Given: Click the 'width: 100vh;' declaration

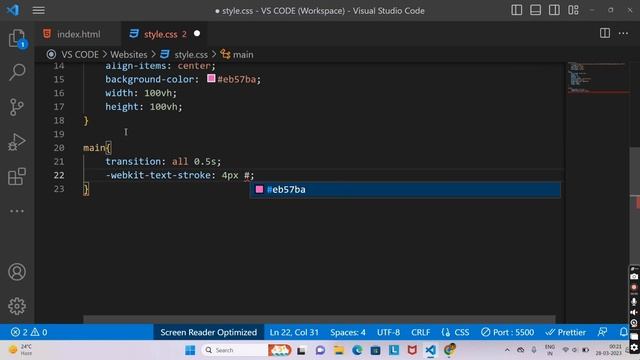Looking at the screenshot, I should click(x=141, y=93).
